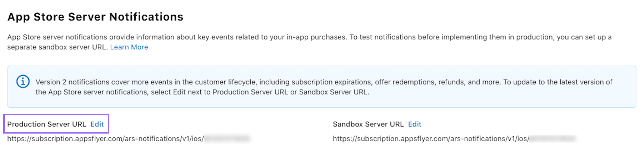This screenshot has width=644, height=155.
Task: Open the Learn More link
Action: (129, 47)
